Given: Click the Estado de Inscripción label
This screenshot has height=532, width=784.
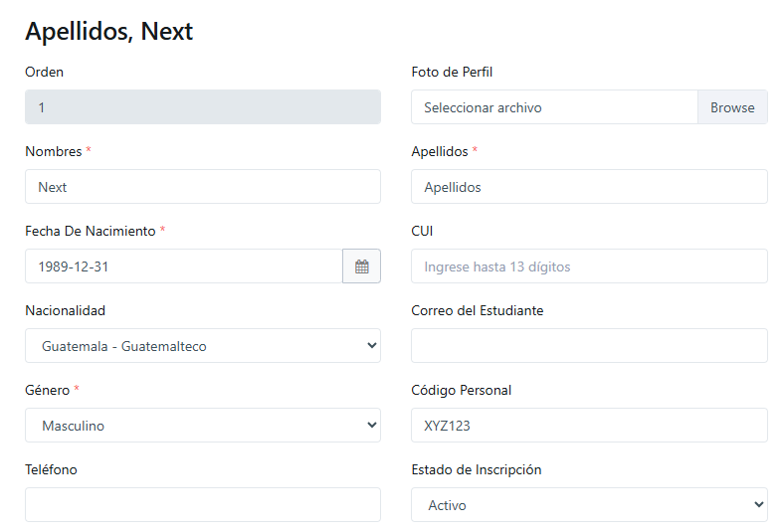Looking at the screenshot, I should tap(477, 469).
